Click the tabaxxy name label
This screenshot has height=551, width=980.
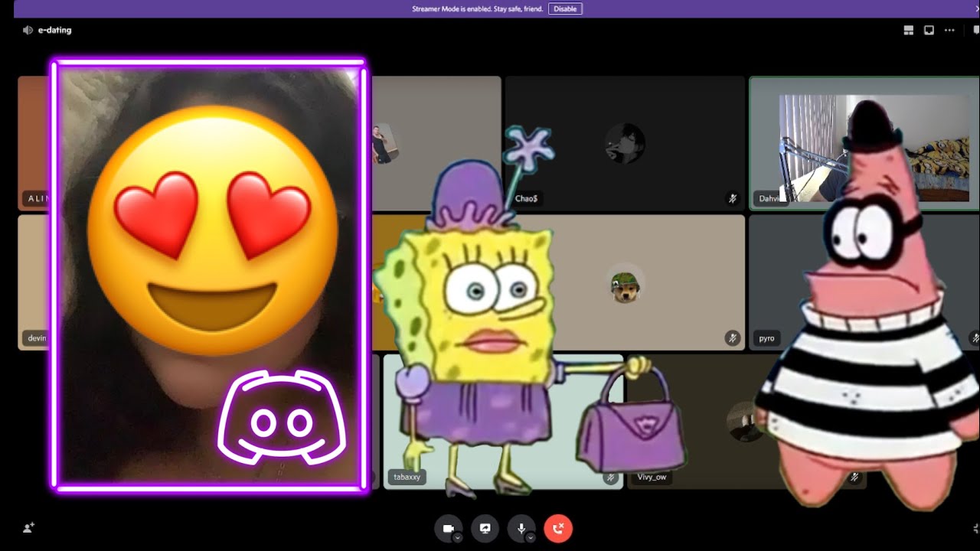point(407,477)
